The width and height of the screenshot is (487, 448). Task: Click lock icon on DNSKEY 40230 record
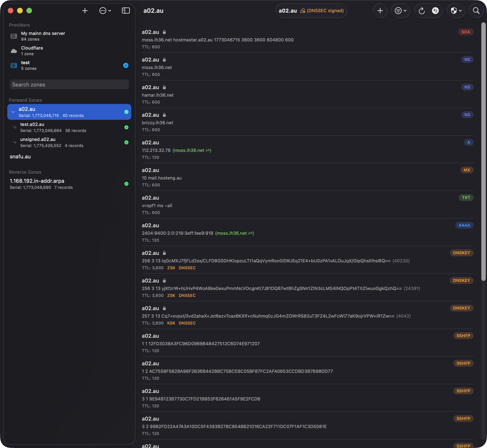(164, 253)
